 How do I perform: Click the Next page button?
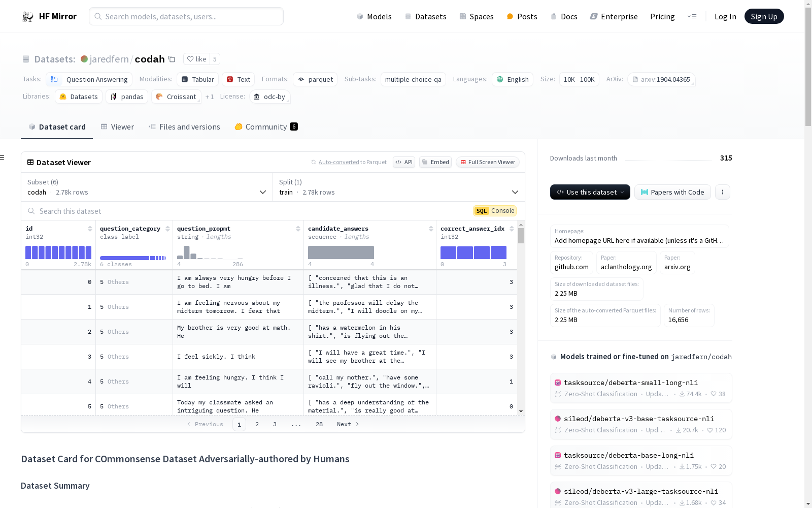coord(348,424)
